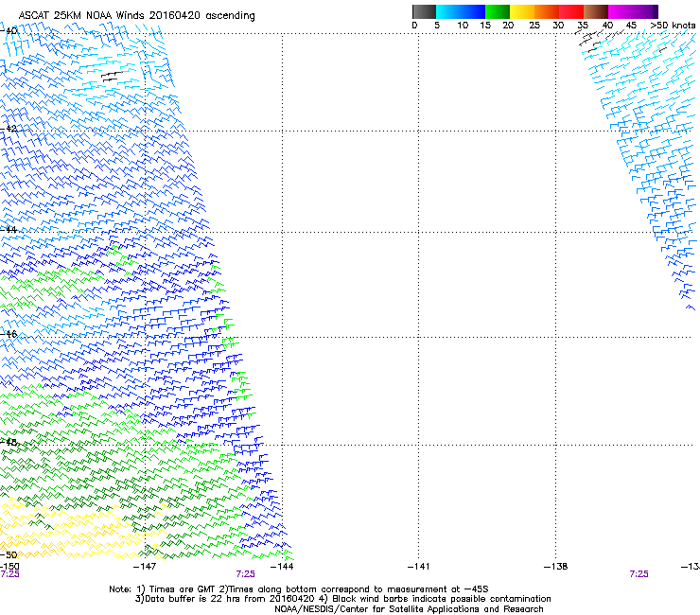The width and height of the screenshot is (700, 615).
Task: Click the '45' label under the color bar
Action: (631, 26)
